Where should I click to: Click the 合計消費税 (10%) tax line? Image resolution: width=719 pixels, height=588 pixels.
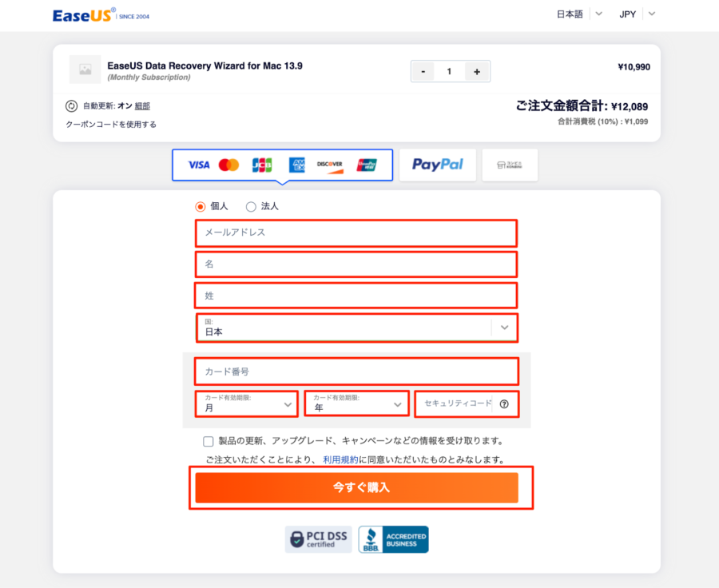(602, 121)
